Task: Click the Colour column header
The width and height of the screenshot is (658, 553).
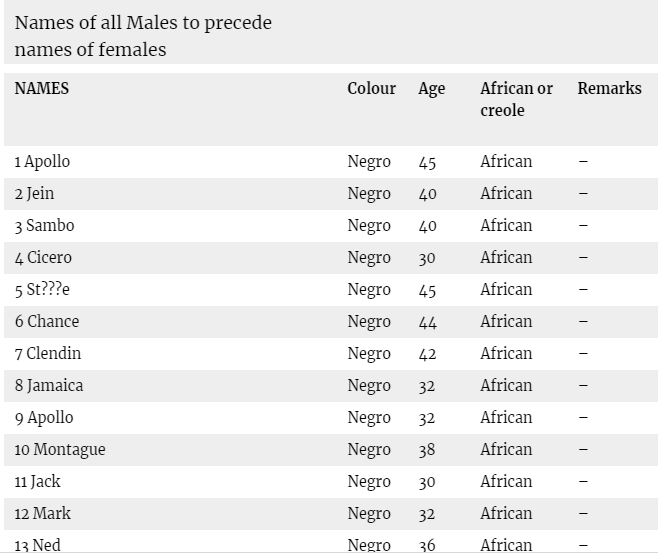Action: 371,88
